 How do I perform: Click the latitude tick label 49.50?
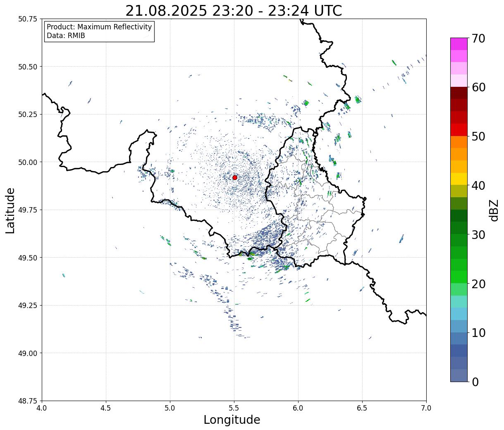coord(27,258)
